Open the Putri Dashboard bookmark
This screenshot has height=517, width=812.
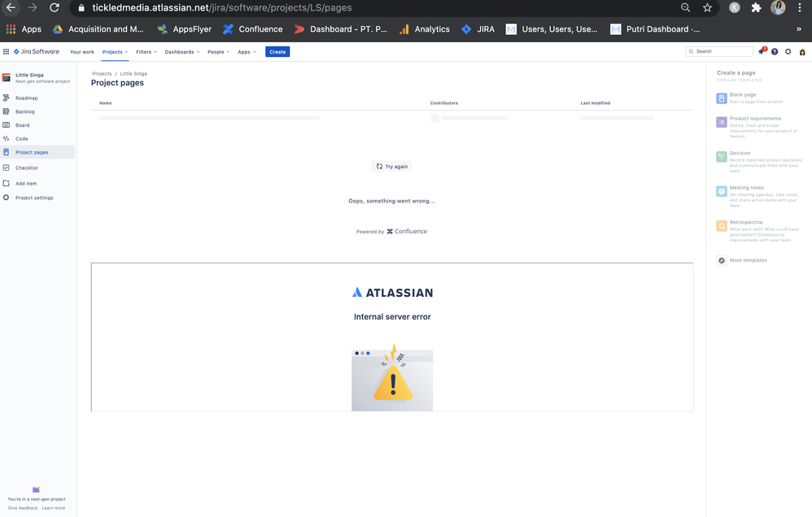pos(655,29)
